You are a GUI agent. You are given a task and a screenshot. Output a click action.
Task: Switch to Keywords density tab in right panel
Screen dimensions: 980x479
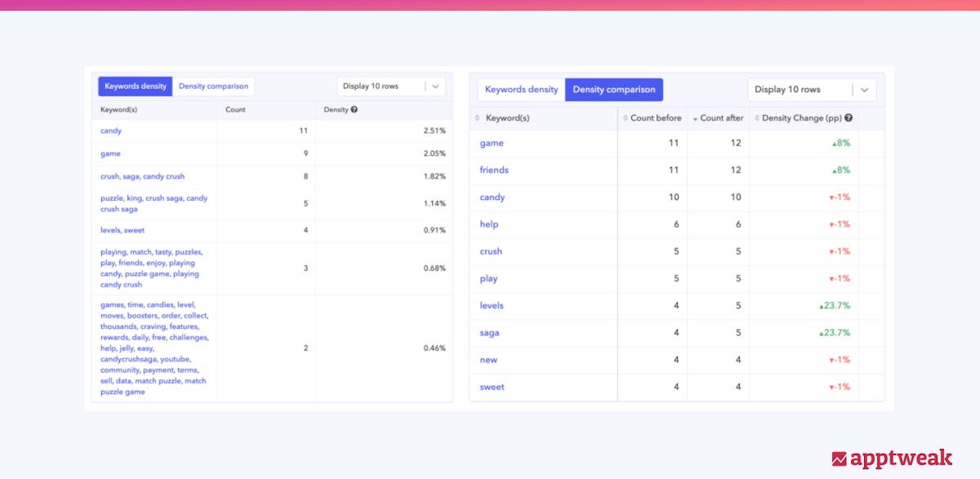[x=521, y=90]
